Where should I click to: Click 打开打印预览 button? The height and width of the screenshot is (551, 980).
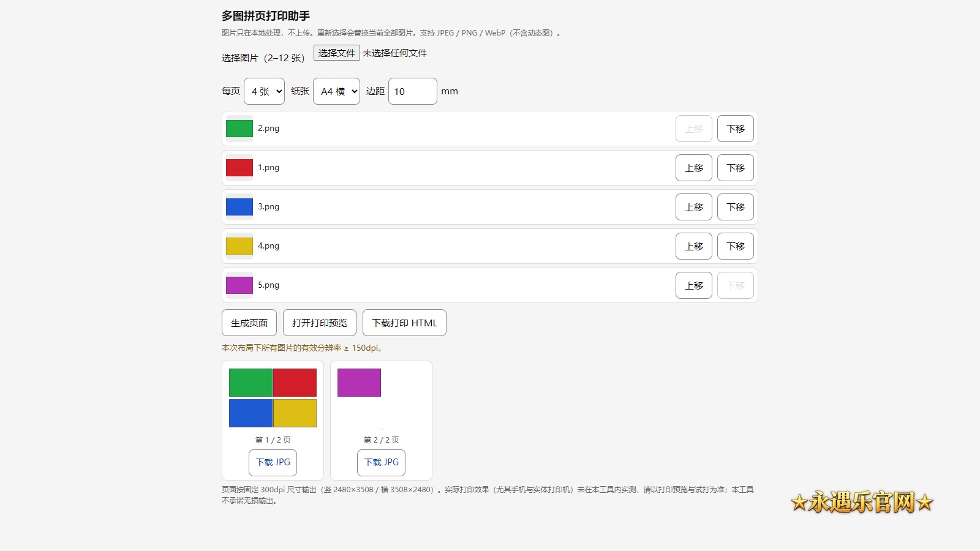point(319,323)
